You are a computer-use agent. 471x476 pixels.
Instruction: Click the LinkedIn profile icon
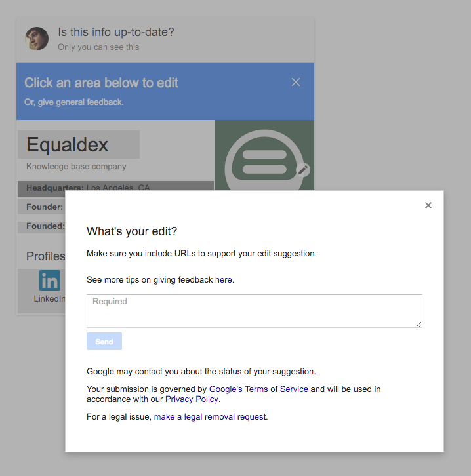[50, 281]
